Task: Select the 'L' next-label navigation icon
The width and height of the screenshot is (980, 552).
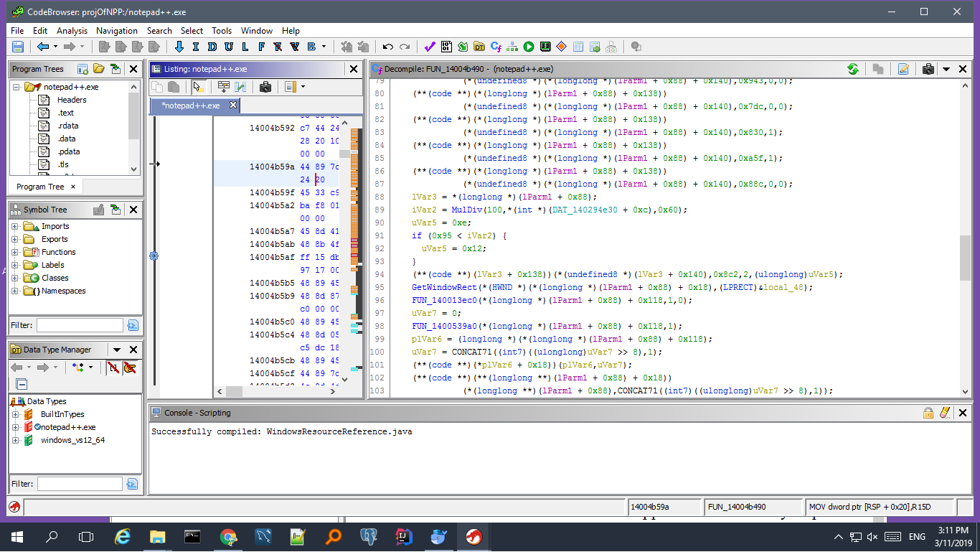Action: pos(245,47)
